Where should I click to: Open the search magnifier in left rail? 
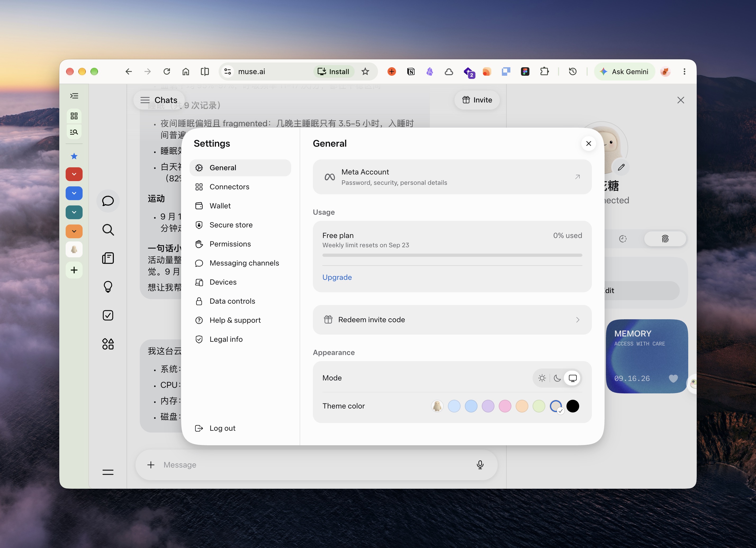point(108,230)
